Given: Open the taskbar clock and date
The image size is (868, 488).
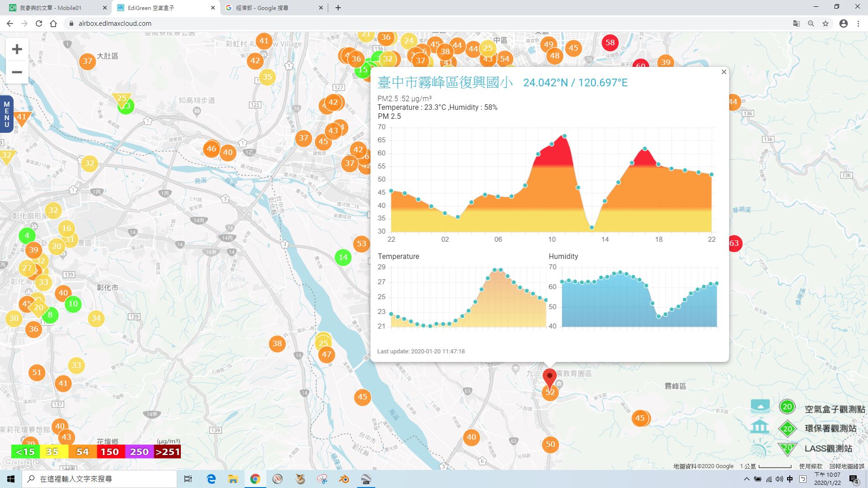Looking at the screenshot, I should pyautogui.click(x=827, y=479).
